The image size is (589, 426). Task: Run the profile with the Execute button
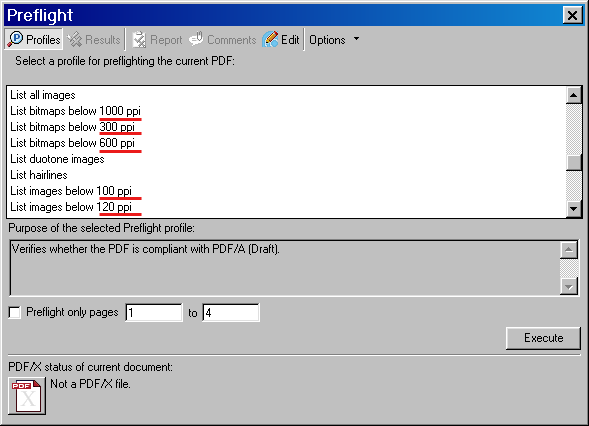coord(543,338)
